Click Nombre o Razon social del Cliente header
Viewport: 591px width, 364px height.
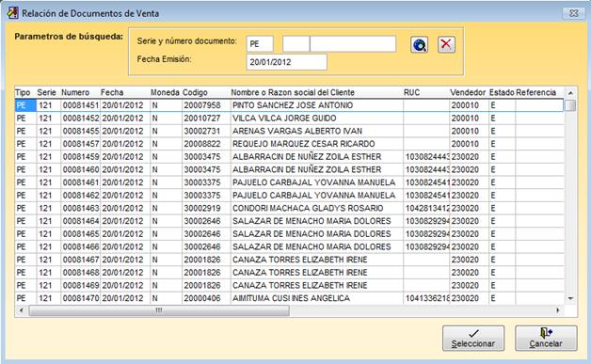(x=293, y=92)
